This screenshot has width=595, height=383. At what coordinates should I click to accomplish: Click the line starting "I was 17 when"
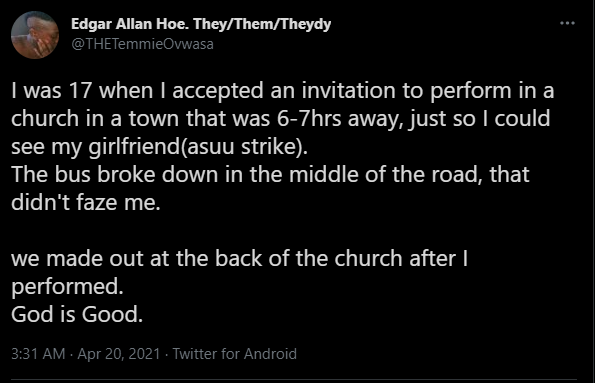click(x=283, y=91)
